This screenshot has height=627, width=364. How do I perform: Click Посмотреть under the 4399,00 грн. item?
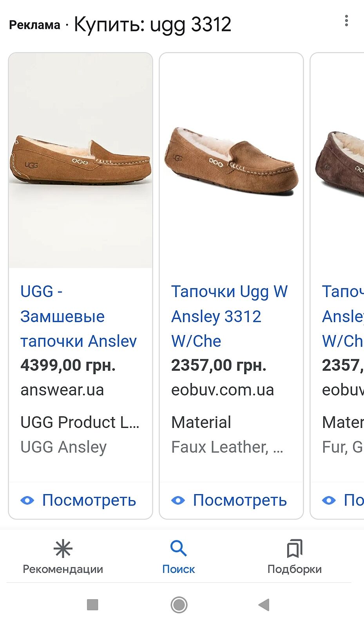89,500
